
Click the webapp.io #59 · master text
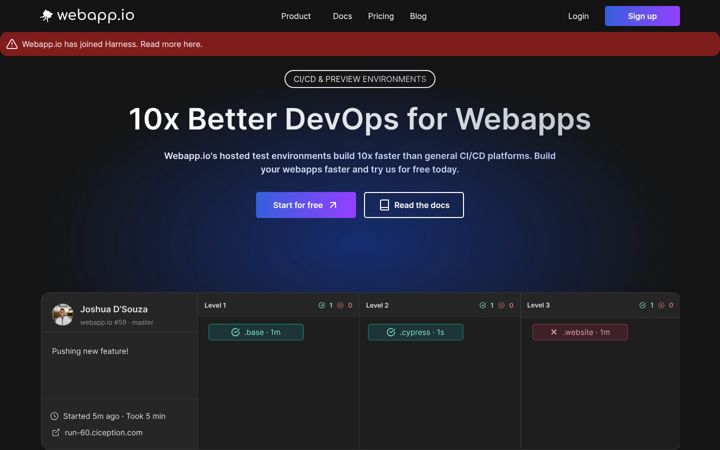pyautogui.click(x=117, y=322)
